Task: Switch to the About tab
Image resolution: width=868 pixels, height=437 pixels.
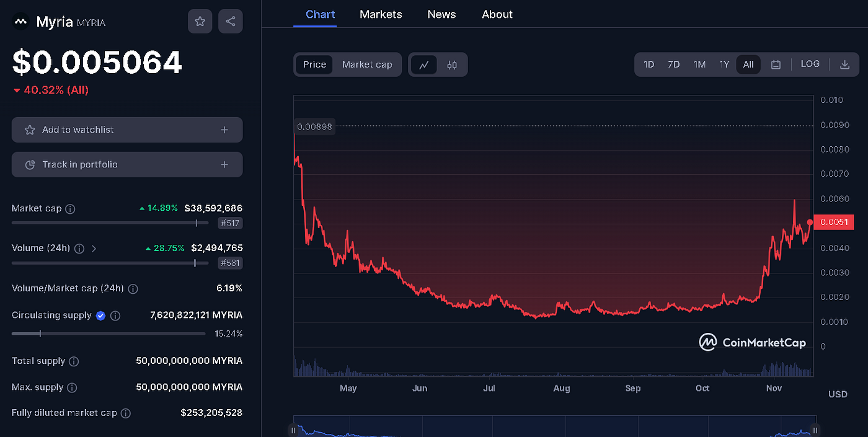Action: point(497,14)
